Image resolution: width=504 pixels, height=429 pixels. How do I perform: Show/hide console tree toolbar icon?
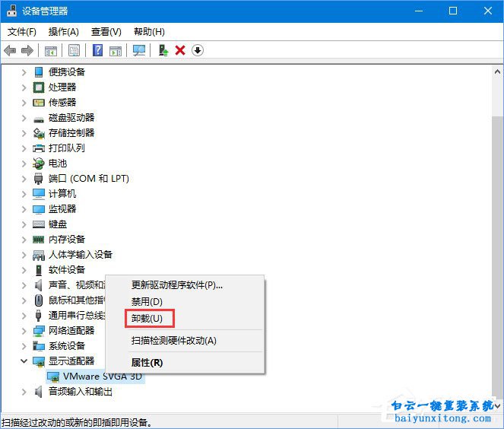coord(51,50)
